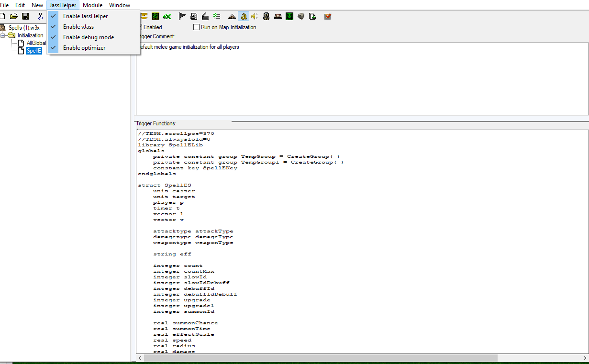This screenshot has height=364, width=589.
Task: Open the Object Editor helmet icon
Action: pos(267,17)
